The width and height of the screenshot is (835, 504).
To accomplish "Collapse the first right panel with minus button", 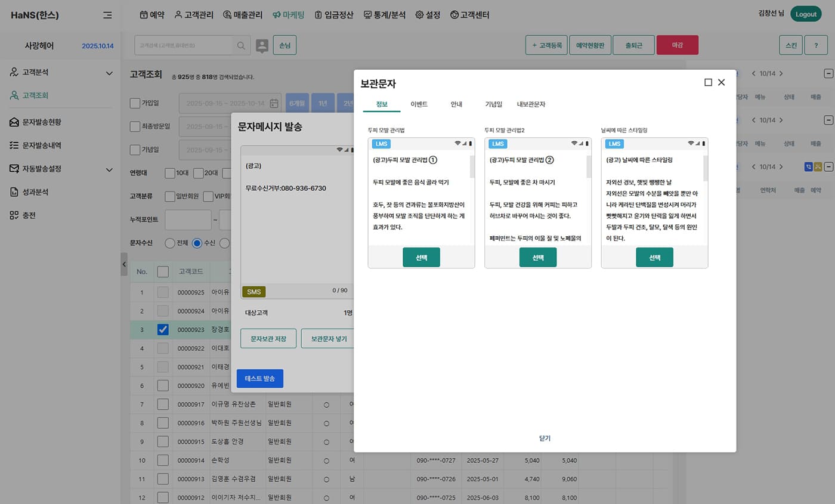I will tap(828, 73).
